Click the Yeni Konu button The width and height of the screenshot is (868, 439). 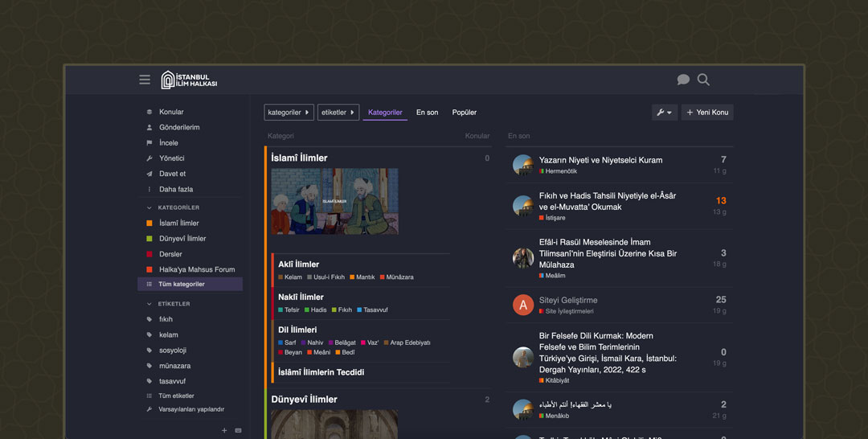click(707, 113)
